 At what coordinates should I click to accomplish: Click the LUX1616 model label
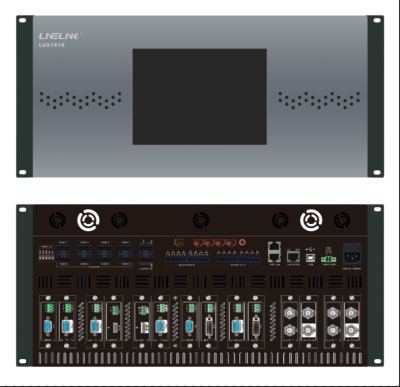pos(51,45)
